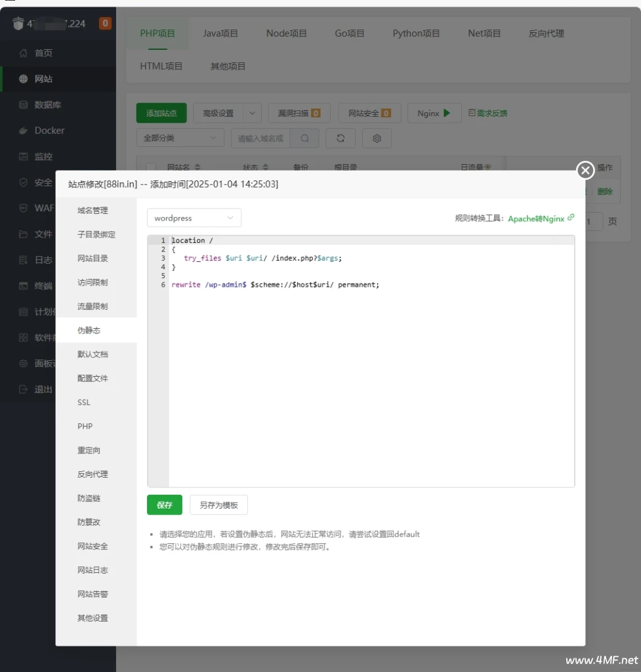Click the search magnifier icon beside domain input
Image resolution: width=641 pixels, height=672 pixels.
[304, 138]
